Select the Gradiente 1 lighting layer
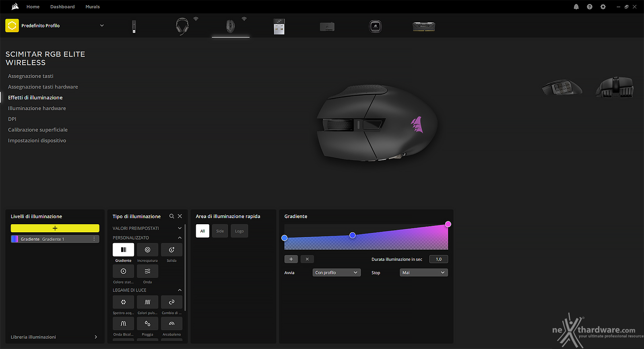Screen dimensions: 644x349 point(55,239)
